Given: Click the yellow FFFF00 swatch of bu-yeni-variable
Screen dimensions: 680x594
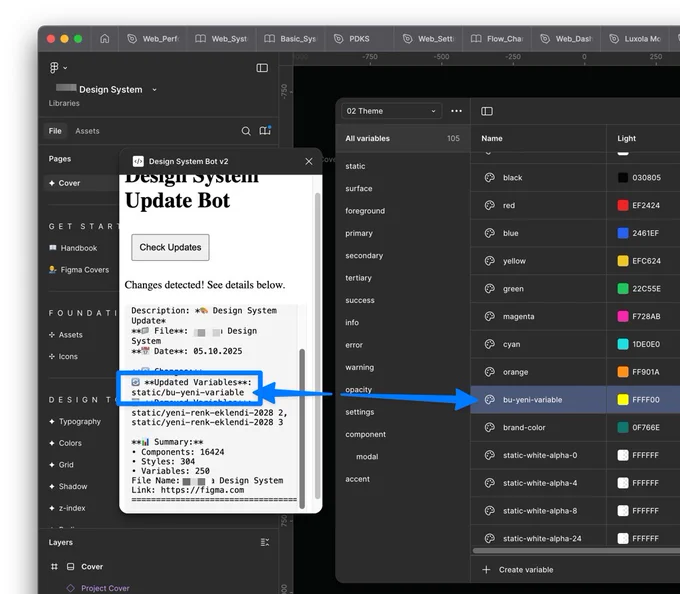Looking at the screenshot, I should 623,399.
